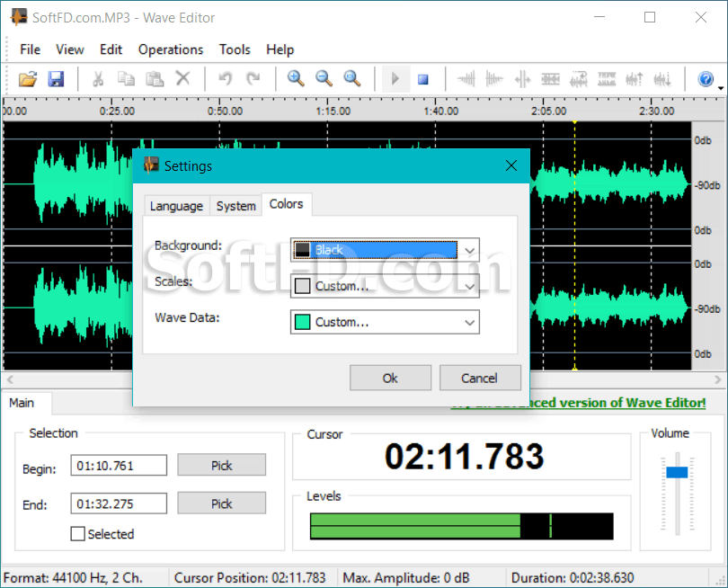728x588 pixels.
Task: Click the End time input field
Action: coord(119,503)
